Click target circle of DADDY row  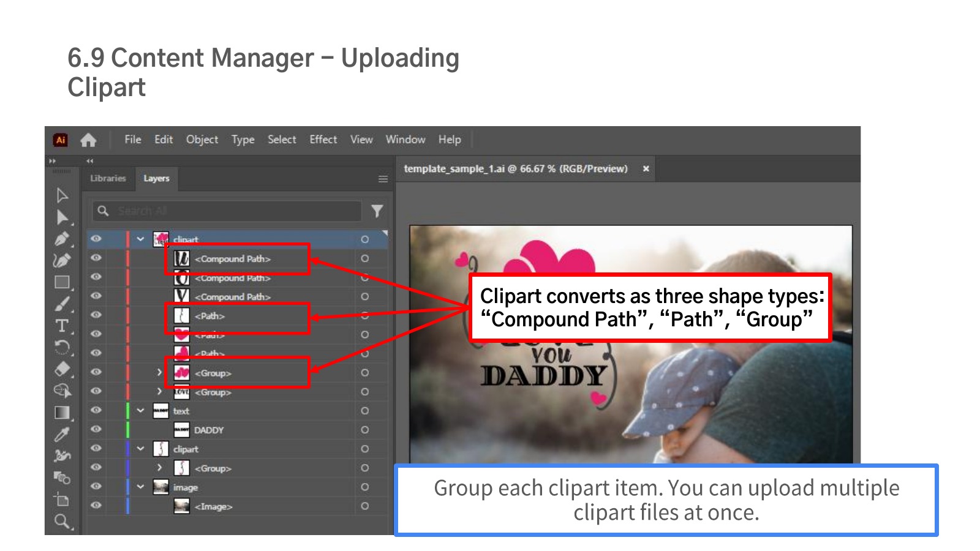click(365, 430)
